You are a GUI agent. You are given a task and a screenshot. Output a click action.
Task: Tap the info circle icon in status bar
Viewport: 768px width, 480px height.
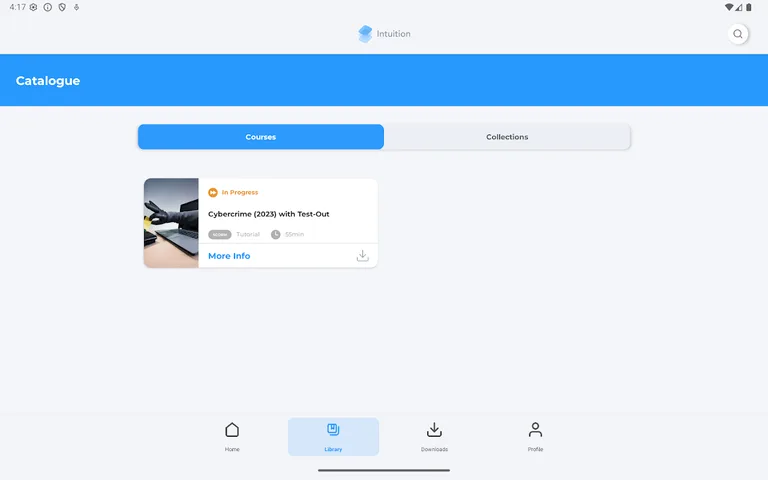coord(48,7)
